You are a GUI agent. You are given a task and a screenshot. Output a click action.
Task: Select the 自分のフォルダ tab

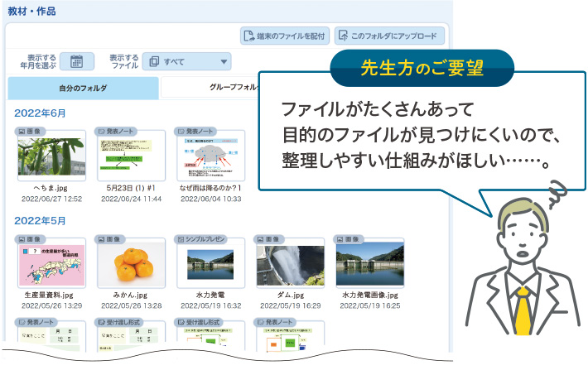[x=83, y=88]
